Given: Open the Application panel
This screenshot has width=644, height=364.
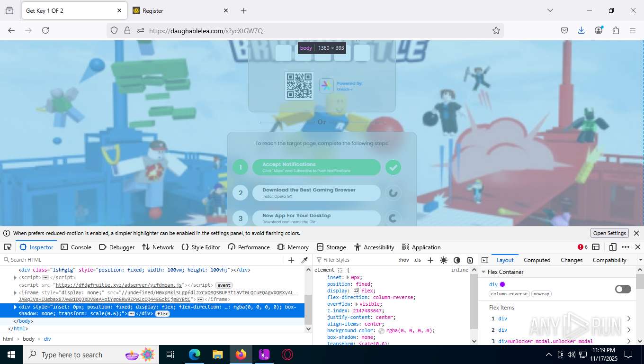Looking at the screenshot, I should point(421,247).
